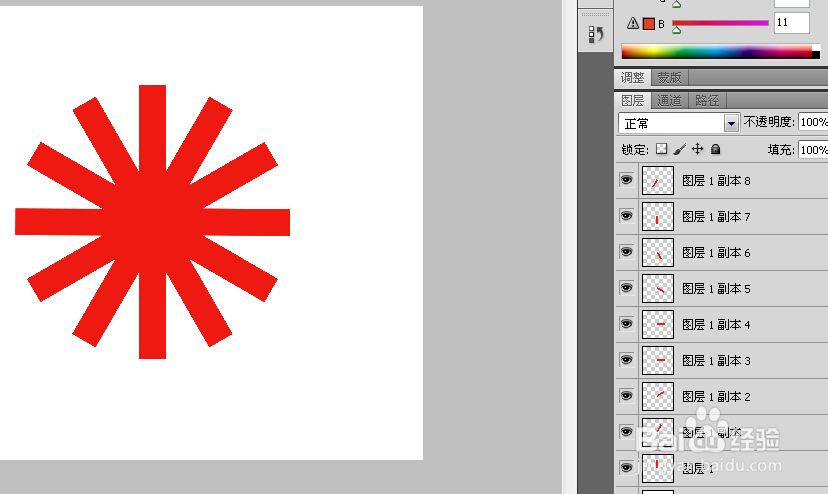Hide layer 图层 1 副本 5

(626, 288)
